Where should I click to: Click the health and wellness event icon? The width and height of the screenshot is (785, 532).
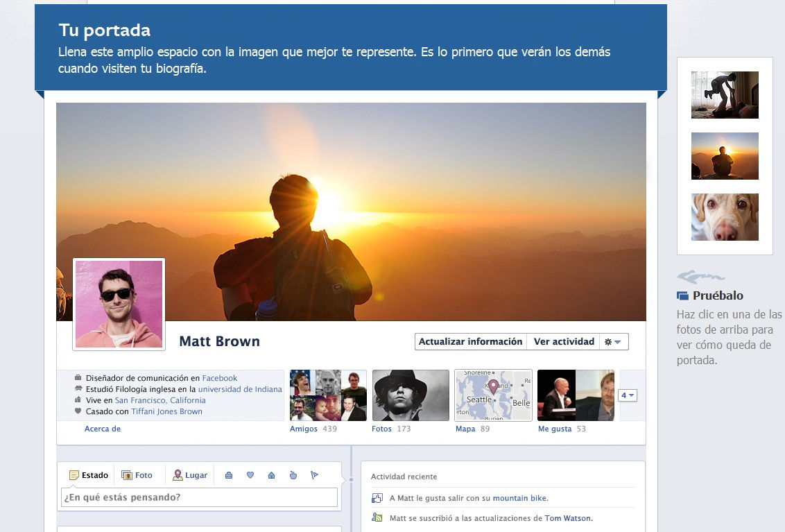click(293, 475)
